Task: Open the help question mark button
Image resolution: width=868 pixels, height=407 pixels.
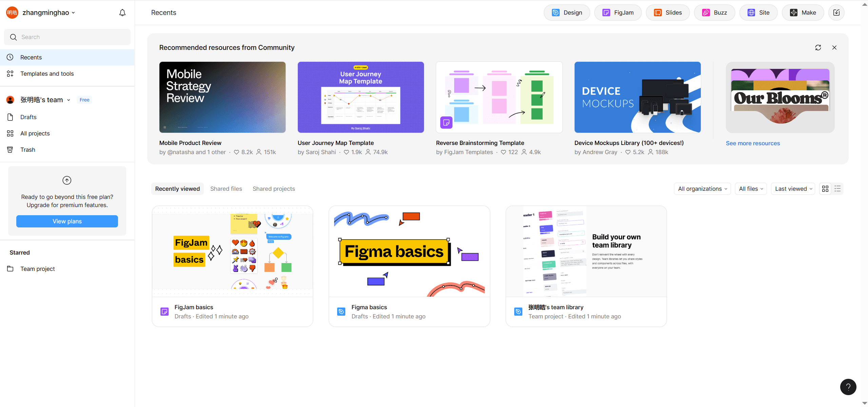Action: click(x=848, y=387)
